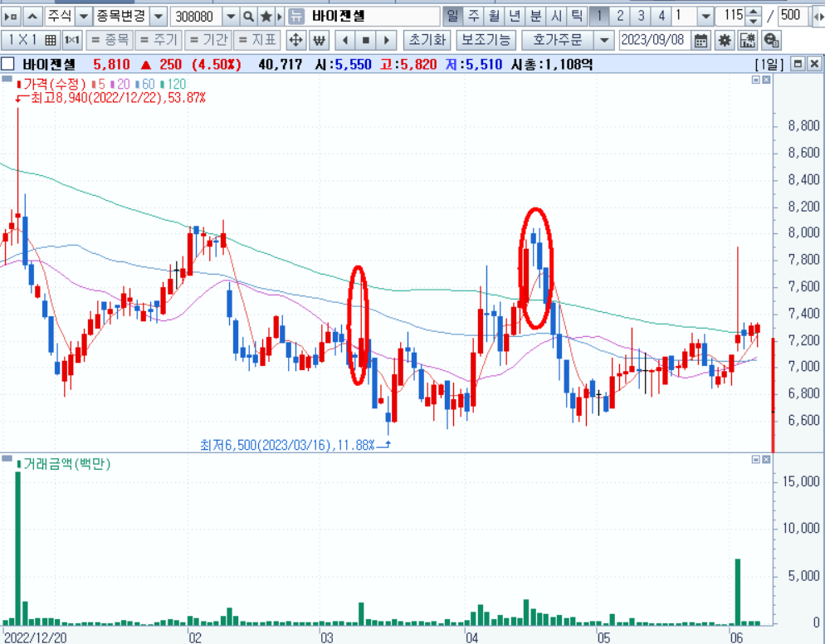
Task: Select interval preset tab 3
Action: (x=640, y=17)
